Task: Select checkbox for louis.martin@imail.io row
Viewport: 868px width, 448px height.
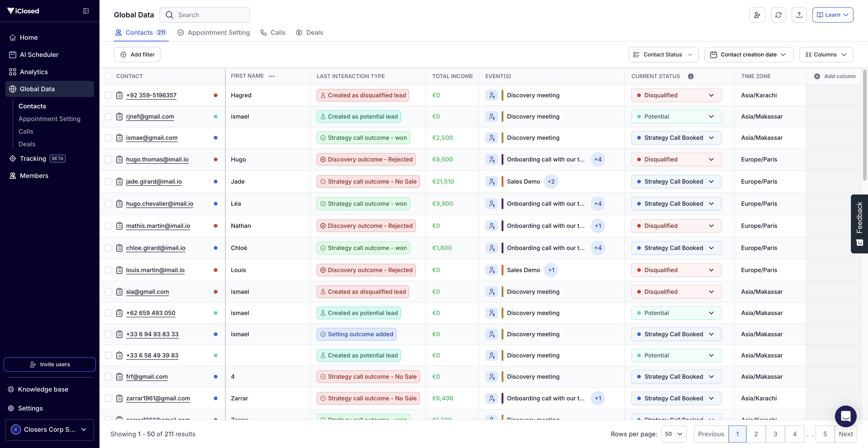Action: coord(108,270)
